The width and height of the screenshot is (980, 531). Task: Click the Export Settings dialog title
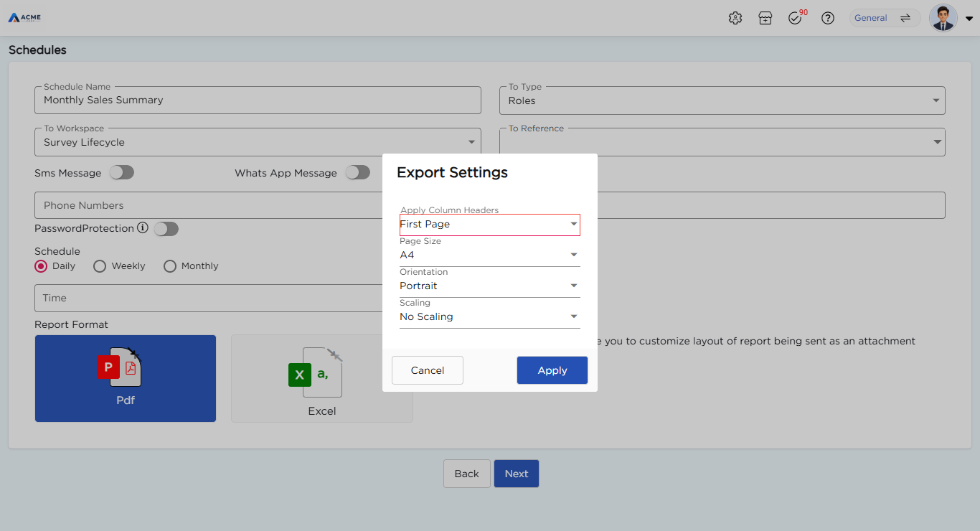453,172
